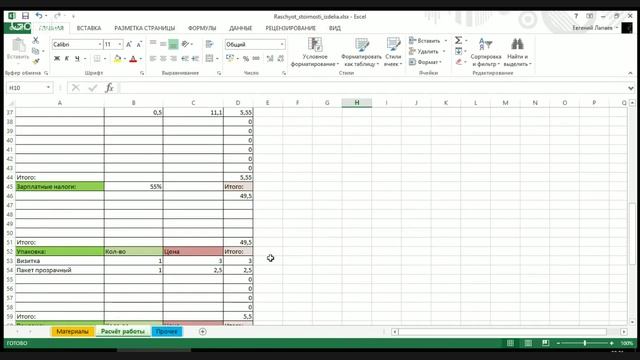The width and height of the screenshot is (640, 360).
Task: Collapse the ribbon with the chevron
Action: point(630,73)
